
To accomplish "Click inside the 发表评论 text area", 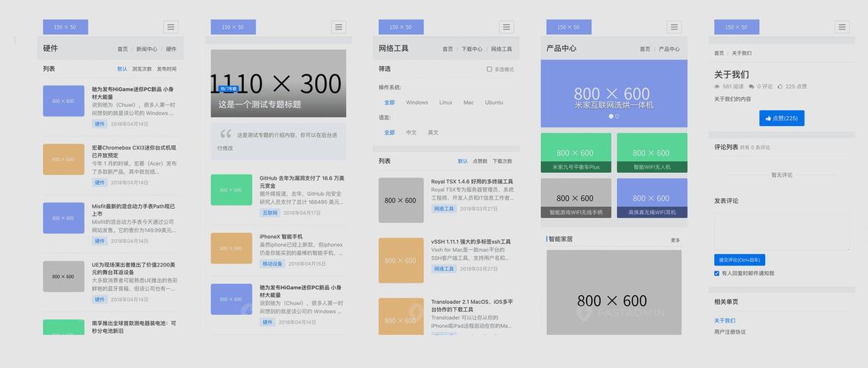I will tap(782, 232).
